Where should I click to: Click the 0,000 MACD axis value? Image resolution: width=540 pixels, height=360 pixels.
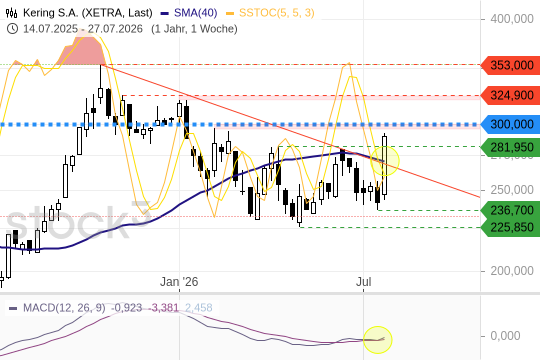(505, 336)
